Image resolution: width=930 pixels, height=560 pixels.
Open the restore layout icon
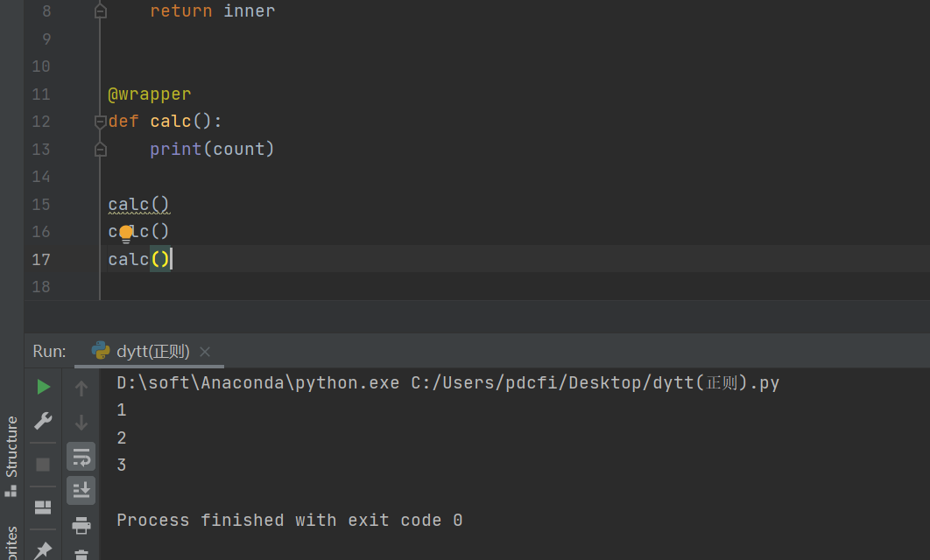43,507
